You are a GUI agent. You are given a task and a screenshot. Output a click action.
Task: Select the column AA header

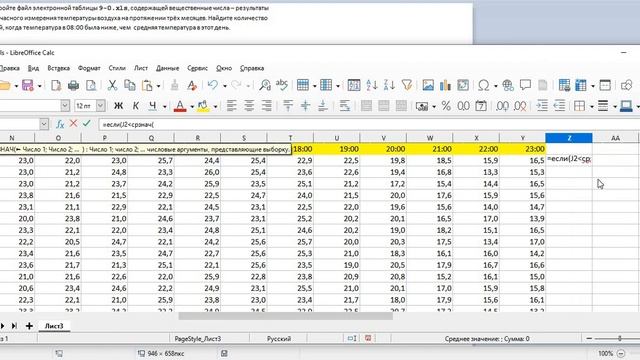coord(616,138)
